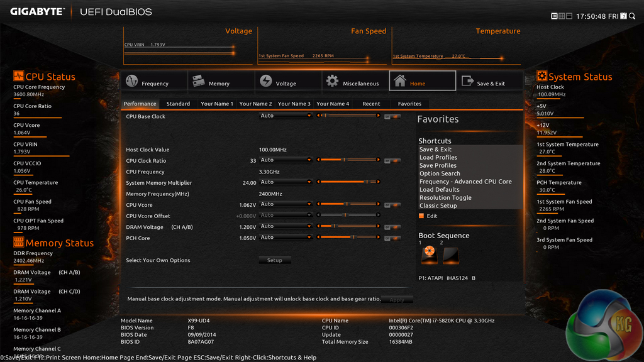The width and height of the screenshot is (644, 362).
Task: Open the DRAM Voltage (CH A/B) dropdown
Action: pyautogui.click(x=286, y=226)
